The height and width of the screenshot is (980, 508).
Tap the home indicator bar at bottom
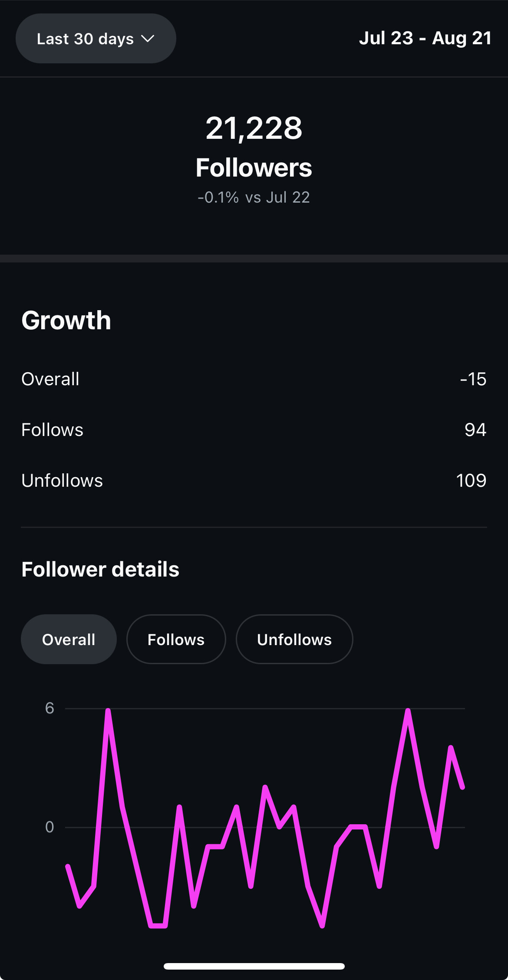(254, 966)
